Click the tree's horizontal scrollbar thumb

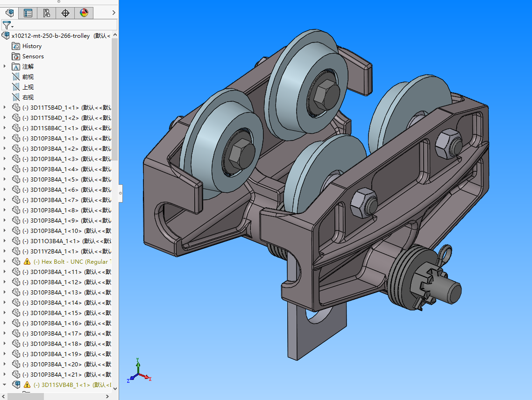25,396
